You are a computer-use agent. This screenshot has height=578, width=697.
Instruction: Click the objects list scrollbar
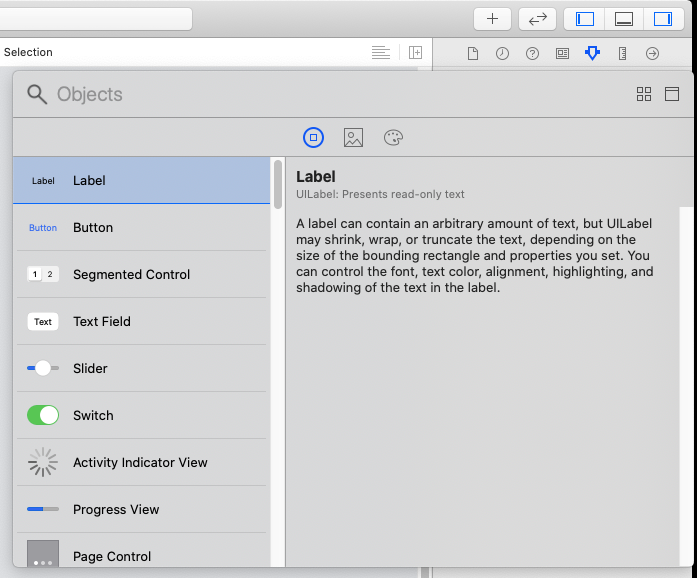(277, 184)
